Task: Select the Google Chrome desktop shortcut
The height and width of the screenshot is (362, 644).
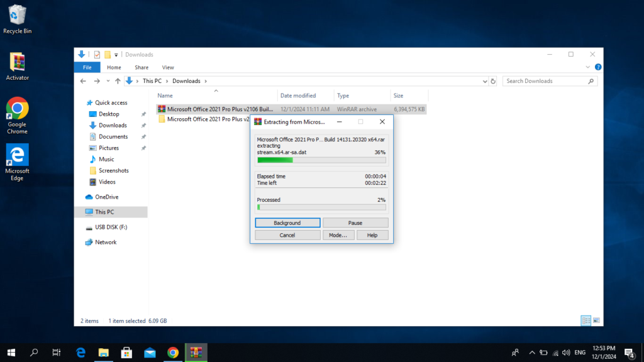Action: pyautogui.click(x=17, y=116)
